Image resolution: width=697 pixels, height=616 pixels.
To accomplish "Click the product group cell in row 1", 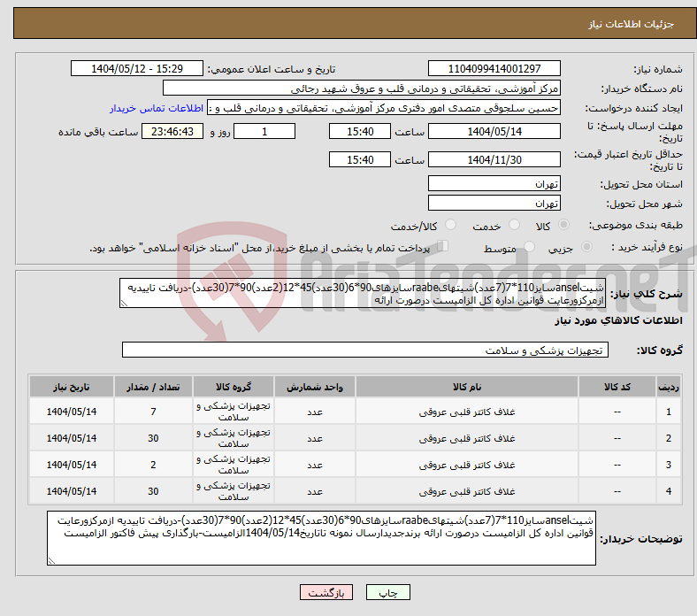I will tap(234, 412).
